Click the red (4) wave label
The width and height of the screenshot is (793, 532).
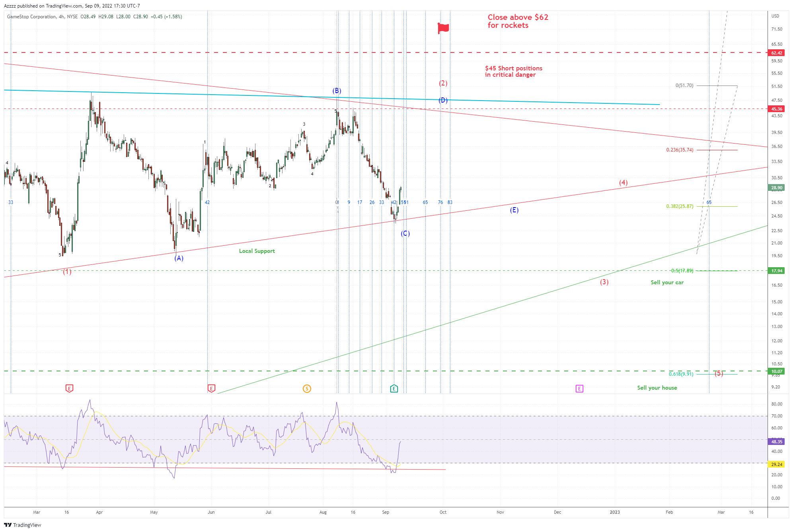pos(623,183)
